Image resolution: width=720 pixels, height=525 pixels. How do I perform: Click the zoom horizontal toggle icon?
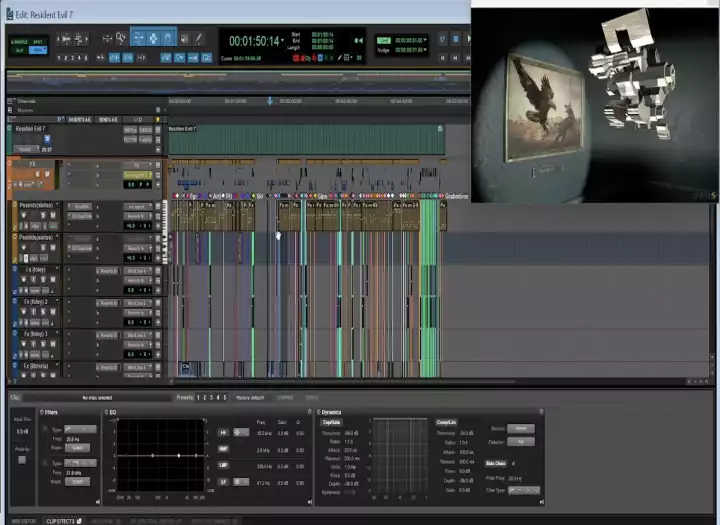tap(107, 39)
